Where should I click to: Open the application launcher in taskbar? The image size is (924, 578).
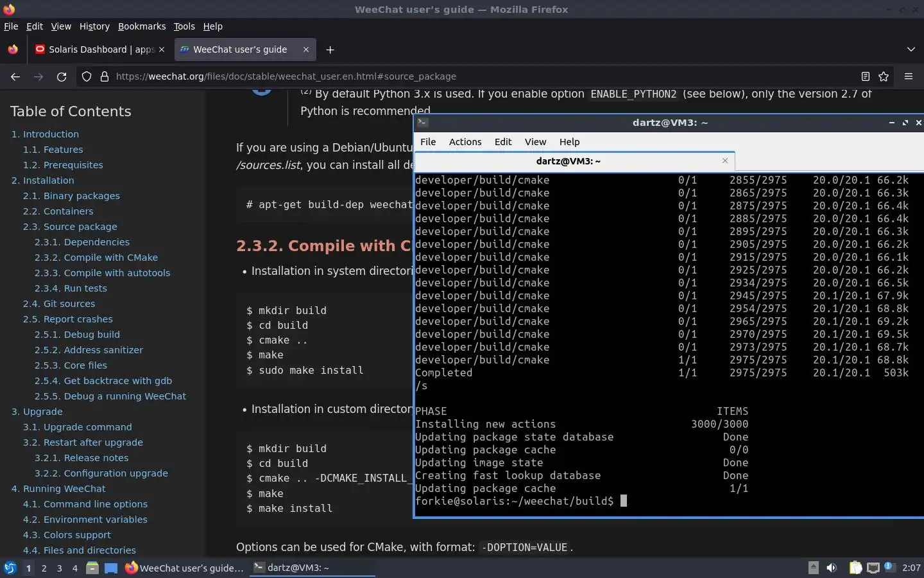(x=10, y=568)
